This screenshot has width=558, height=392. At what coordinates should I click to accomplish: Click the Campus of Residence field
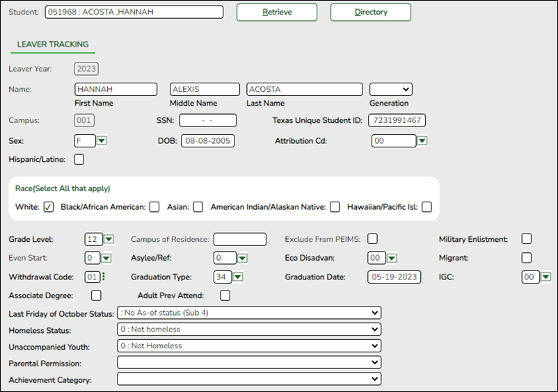240,239
